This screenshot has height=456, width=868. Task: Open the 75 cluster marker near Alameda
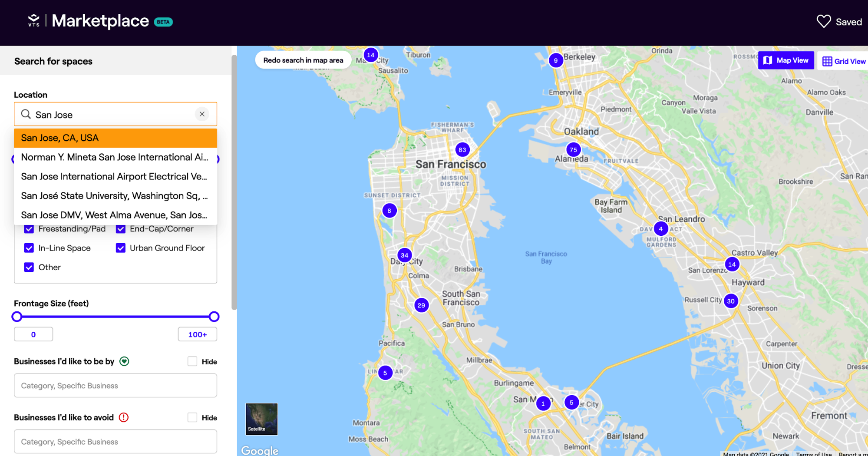tap(574, 150)
